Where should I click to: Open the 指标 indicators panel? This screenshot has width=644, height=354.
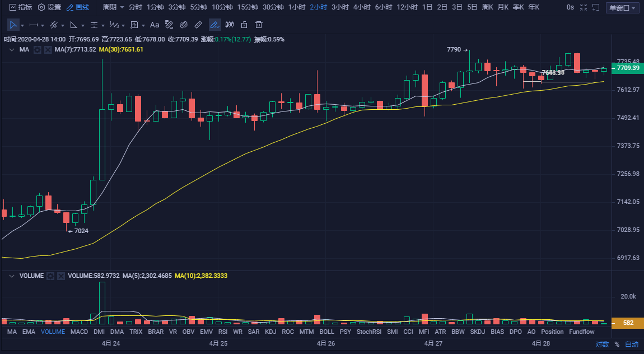tap(20, 7)
